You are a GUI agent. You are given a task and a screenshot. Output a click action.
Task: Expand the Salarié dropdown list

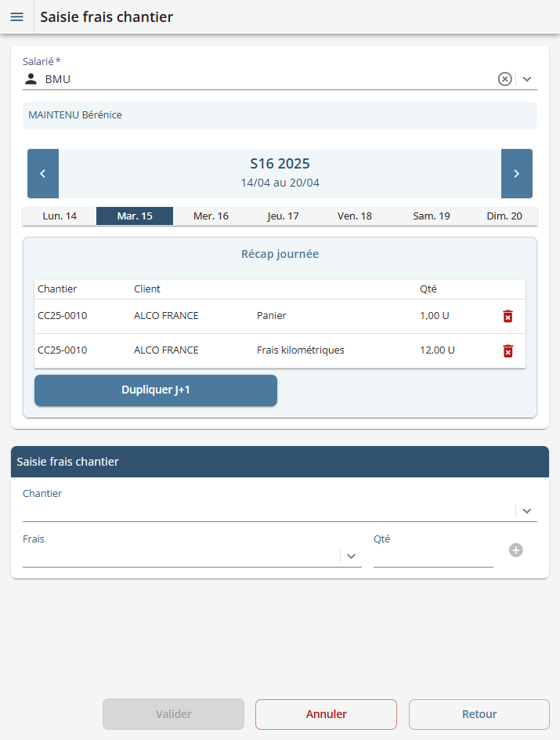(527, 78)
